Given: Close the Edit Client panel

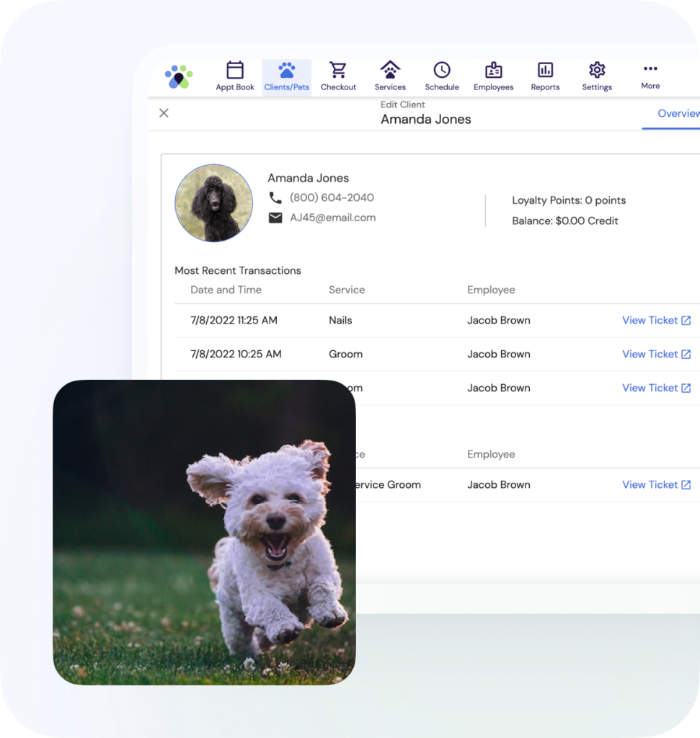Looking at the screenshot, I should pyautogui.click(x=164, y=113).
